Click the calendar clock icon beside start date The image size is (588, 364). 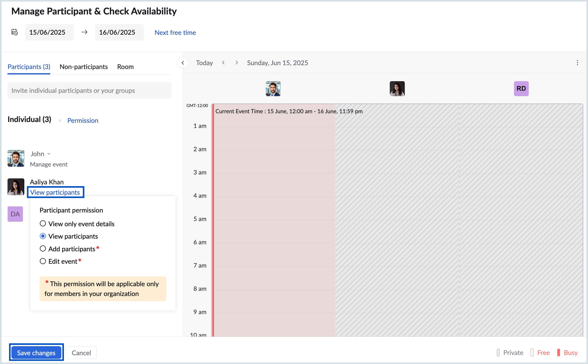[x=14, y=32]
